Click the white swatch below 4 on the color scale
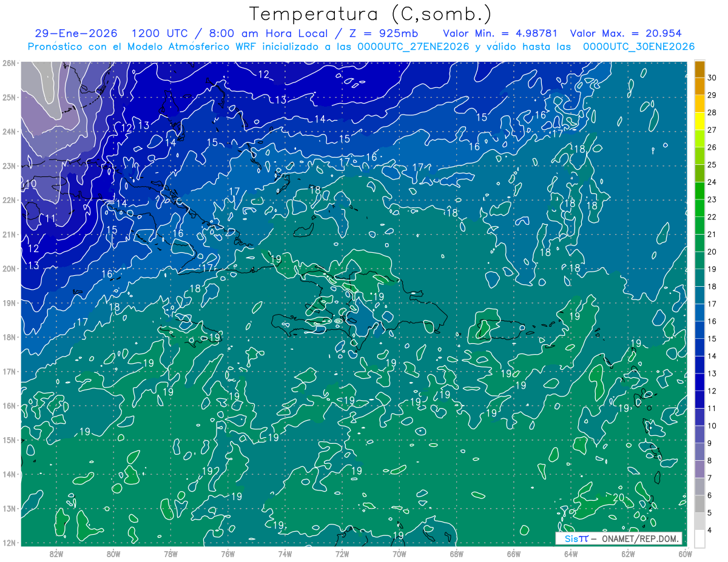This screenshot has width=728, height=562. tap(699, 539)
